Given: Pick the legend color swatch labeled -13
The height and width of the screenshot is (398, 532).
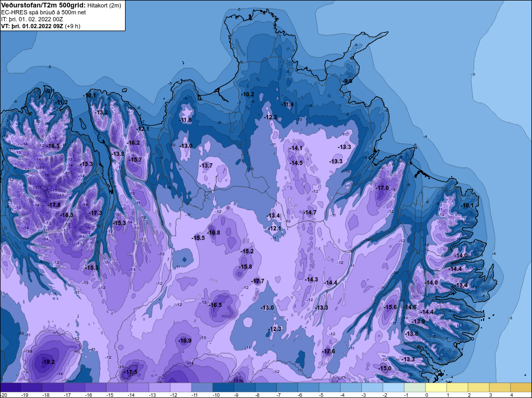Looking at the screenshot, I should pyautogui.click(x=160, y=388).
